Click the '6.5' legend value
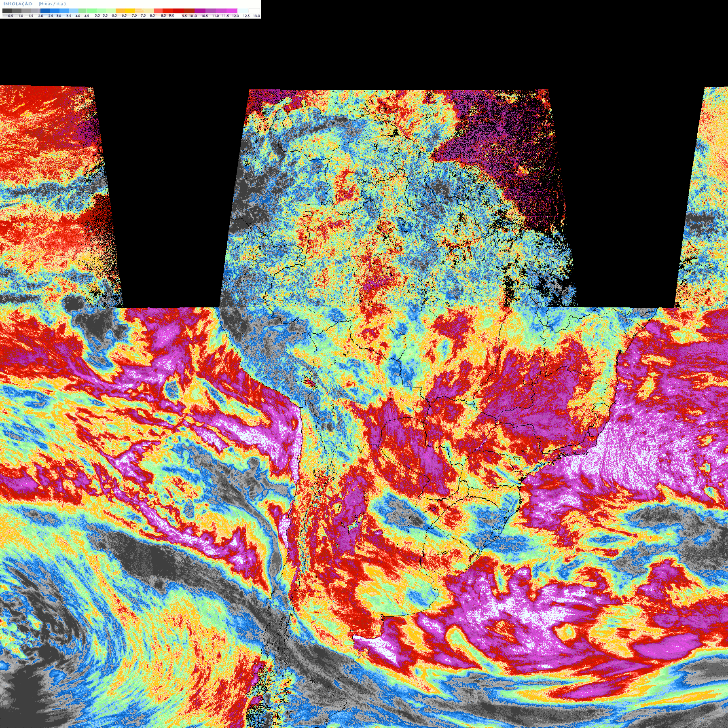Viewport: 728px width, 728px height. click(x=124, y=15)
